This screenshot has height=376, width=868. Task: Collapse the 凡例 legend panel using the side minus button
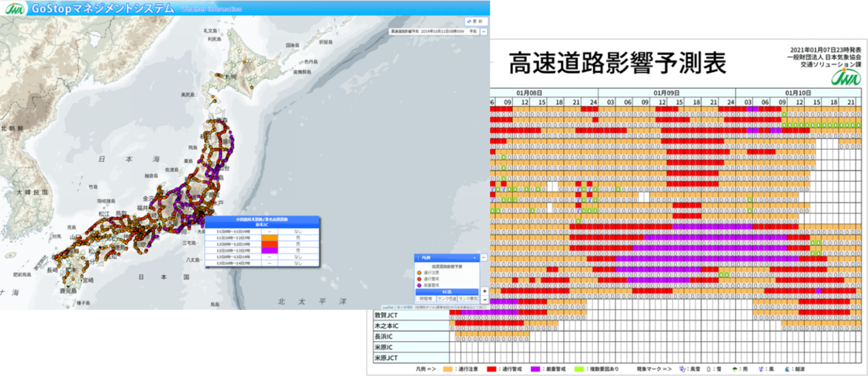pyautogui.click(x=484, y=257)
